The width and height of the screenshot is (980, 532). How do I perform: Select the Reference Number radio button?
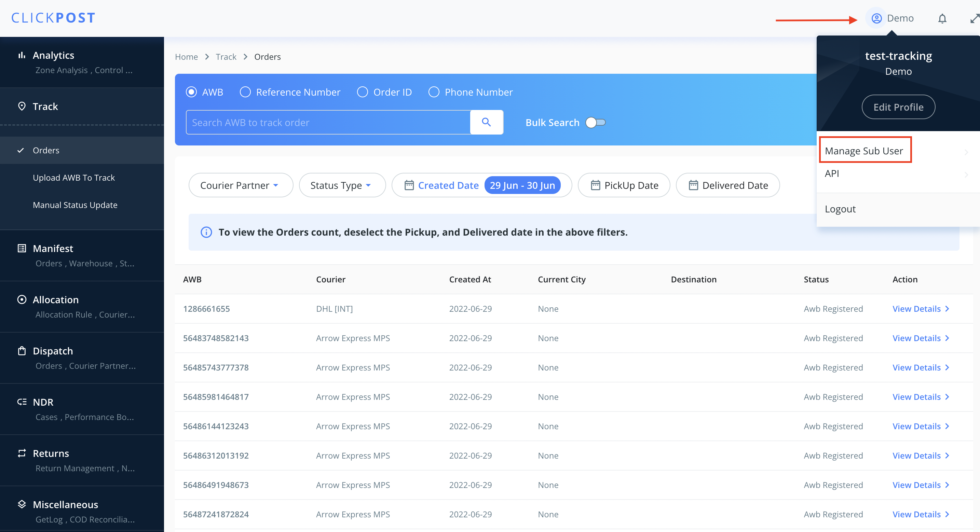pos(245,92)
